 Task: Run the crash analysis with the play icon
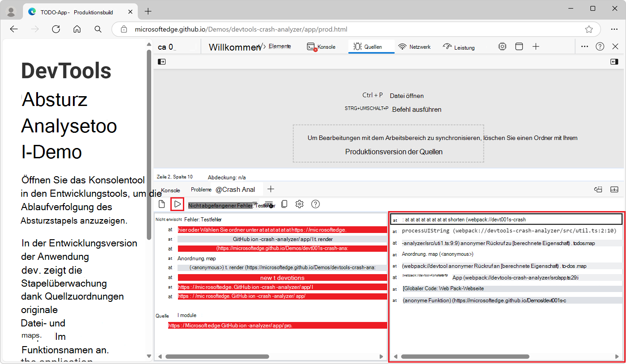[x=177, y=204]
